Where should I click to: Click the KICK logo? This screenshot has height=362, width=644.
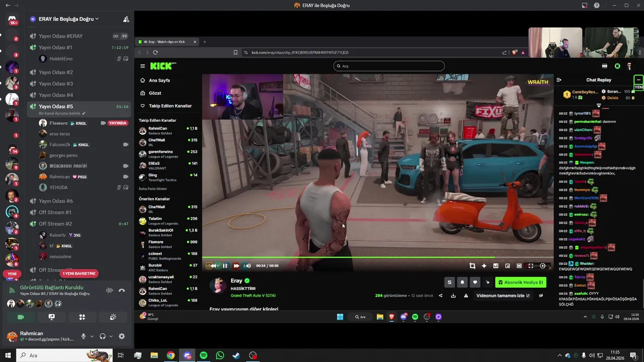[x=162, y=66]
